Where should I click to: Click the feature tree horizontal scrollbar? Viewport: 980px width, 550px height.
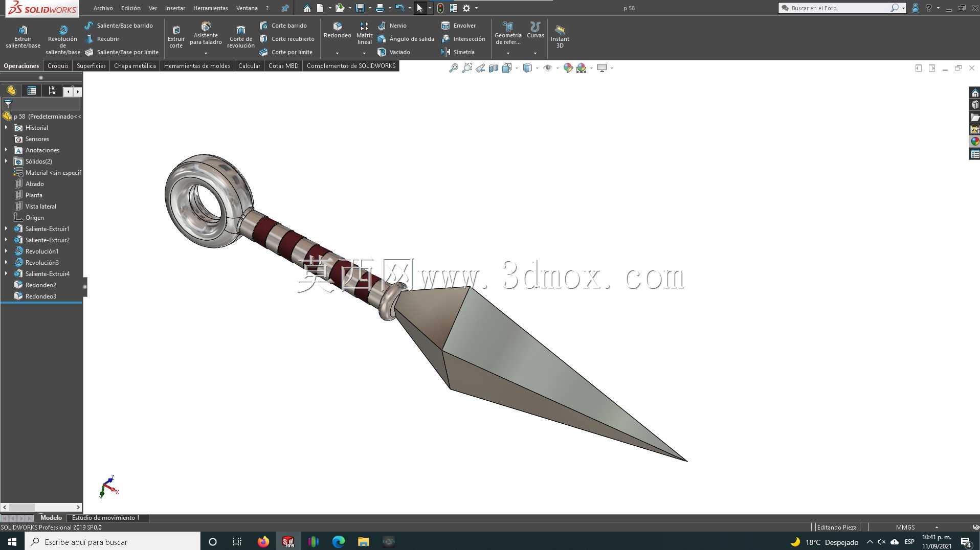click(x=41, y=507)
